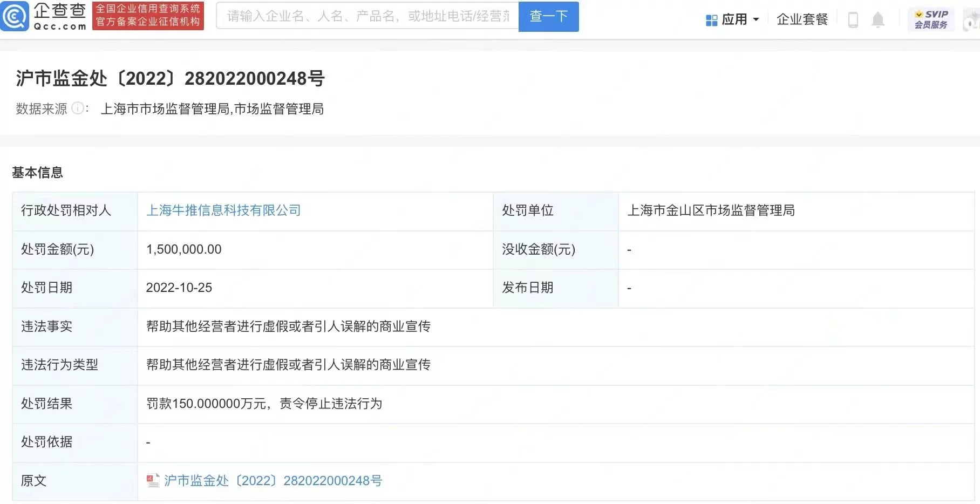Click data source 上海市市场监督管理局 text

tap(165, 109)
